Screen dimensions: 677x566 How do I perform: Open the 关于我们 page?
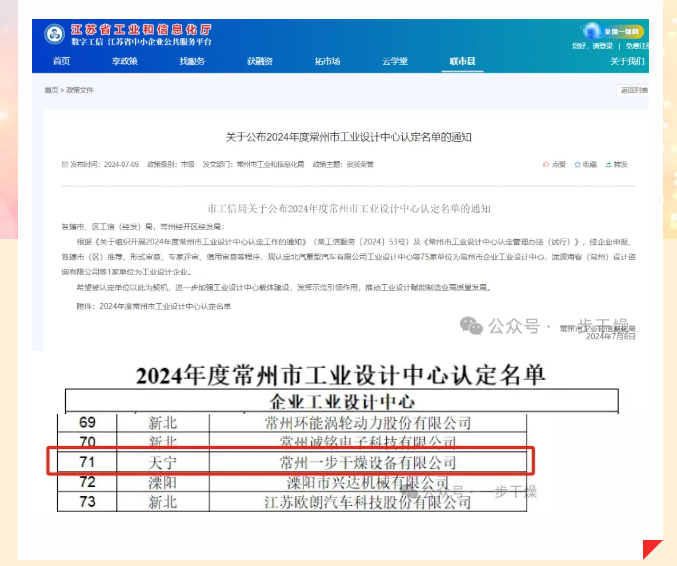[627, 62]
